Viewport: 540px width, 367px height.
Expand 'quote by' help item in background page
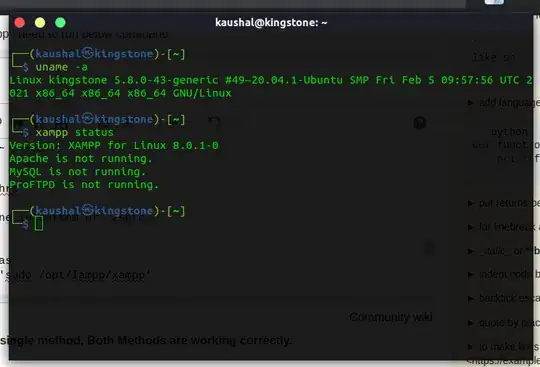(x=504, y=323)
